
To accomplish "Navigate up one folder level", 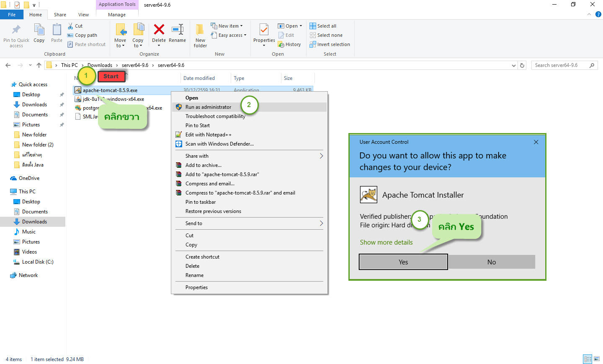I will (39, 65).
